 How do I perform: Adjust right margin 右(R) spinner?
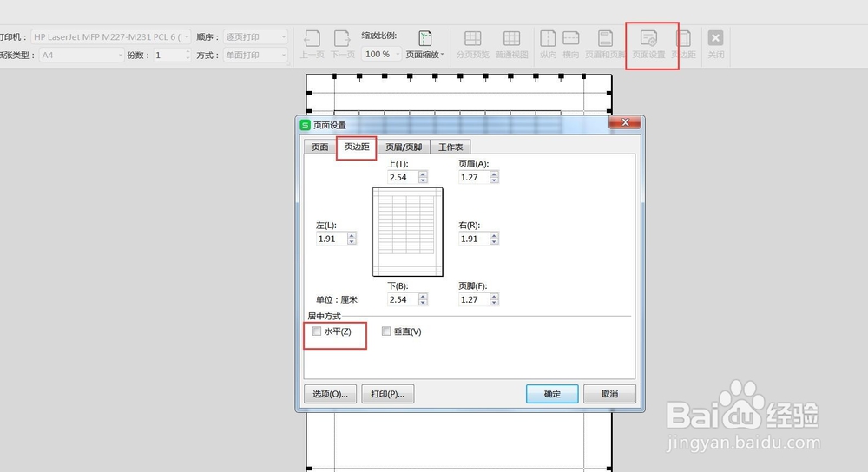pyautogui.click(x=495, y=239)
